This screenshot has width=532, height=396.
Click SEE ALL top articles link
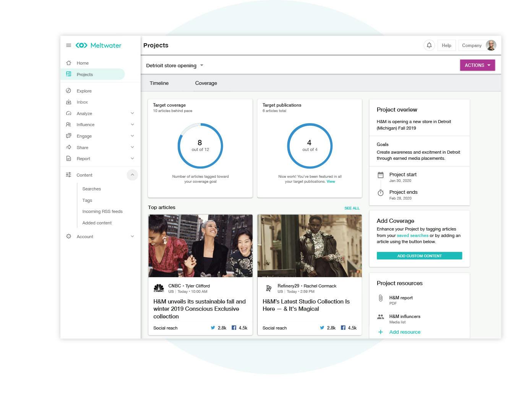pos(352,208)
